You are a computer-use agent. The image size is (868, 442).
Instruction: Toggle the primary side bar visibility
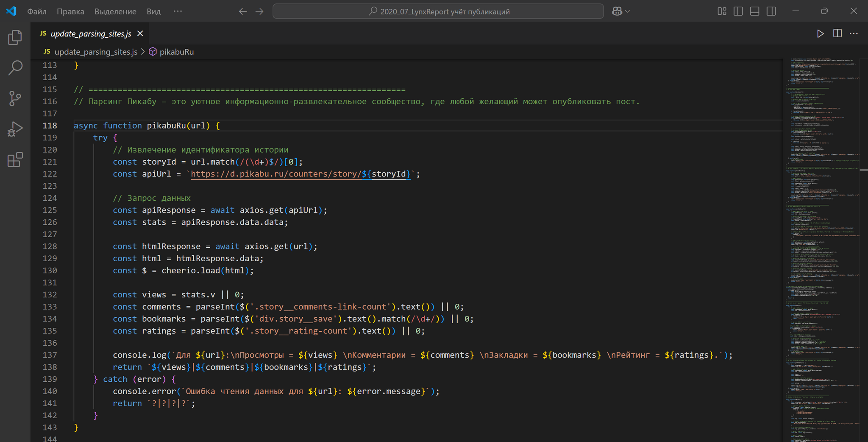[x=738, y=11]
